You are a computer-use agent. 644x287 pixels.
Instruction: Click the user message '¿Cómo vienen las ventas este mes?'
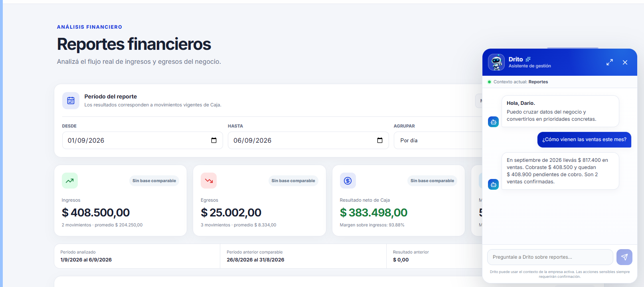584,140
